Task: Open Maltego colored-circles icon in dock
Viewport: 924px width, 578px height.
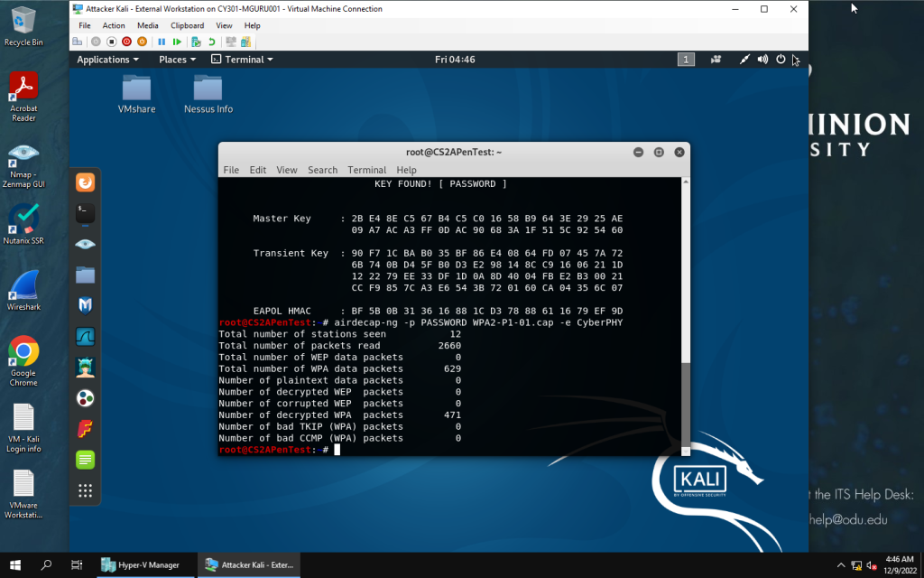Action: click(x=86, y=398)
